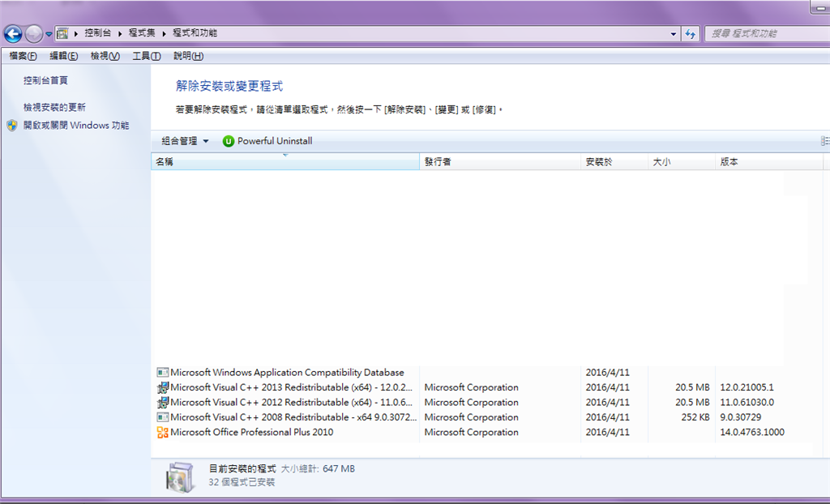Viewport: 830px width, 504px height.
Task: Expand the arrow before 控制台 in the breadcrumb
Action: point(76,33)
